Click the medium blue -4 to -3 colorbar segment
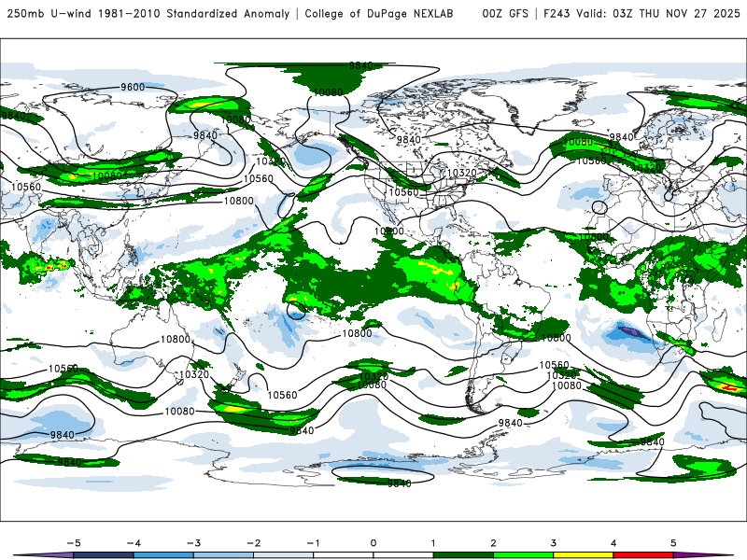The image size is (747, 560). point(163,555)
